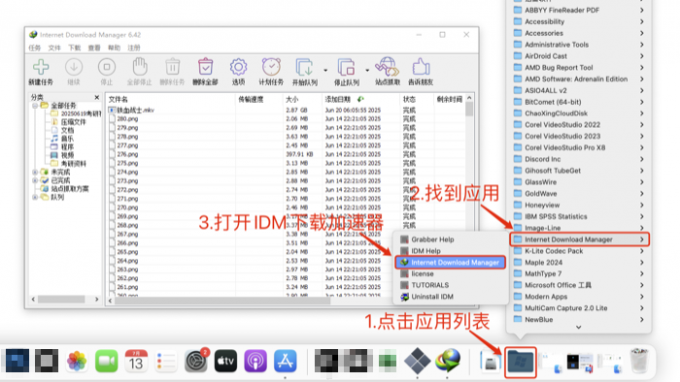Collapse the 全部任务 tree node

click(35, 105)
